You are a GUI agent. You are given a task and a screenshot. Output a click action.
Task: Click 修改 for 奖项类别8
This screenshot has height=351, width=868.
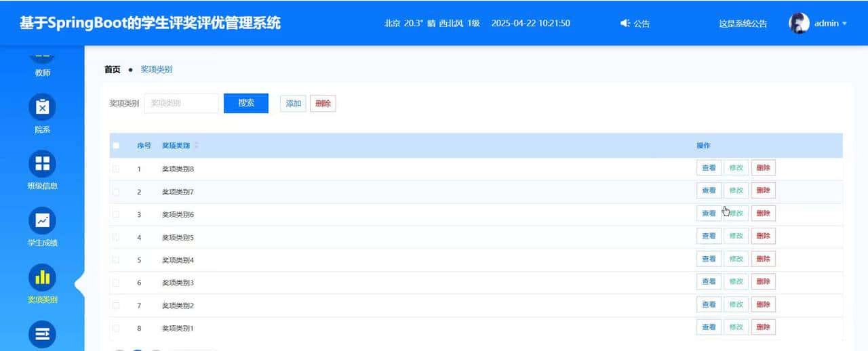pos(736,168)
